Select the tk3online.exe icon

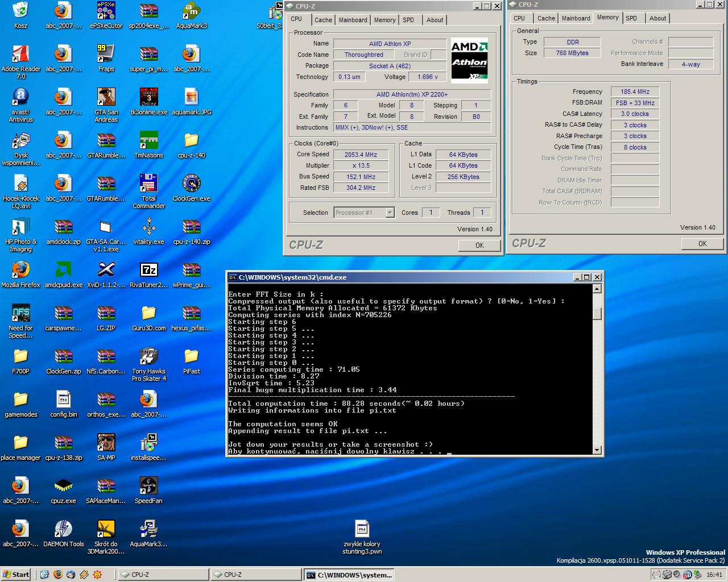coord(148,97)
